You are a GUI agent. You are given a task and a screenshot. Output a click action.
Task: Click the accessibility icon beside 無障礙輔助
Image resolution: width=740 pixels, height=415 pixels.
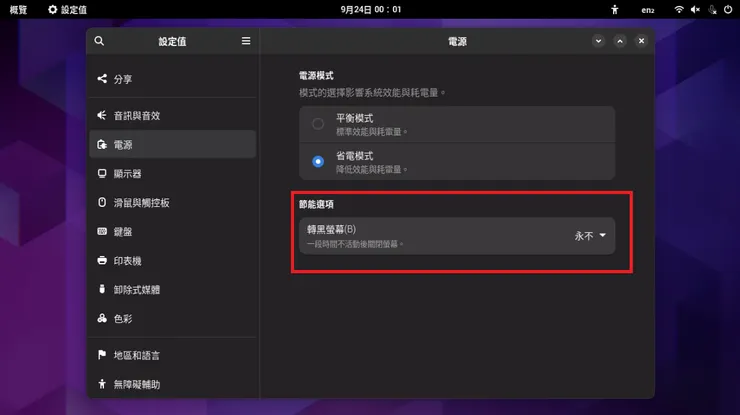102,384
